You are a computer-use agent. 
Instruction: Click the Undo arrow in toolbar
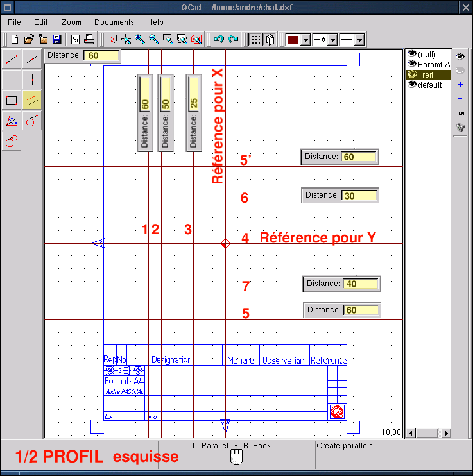click(219, 40)
